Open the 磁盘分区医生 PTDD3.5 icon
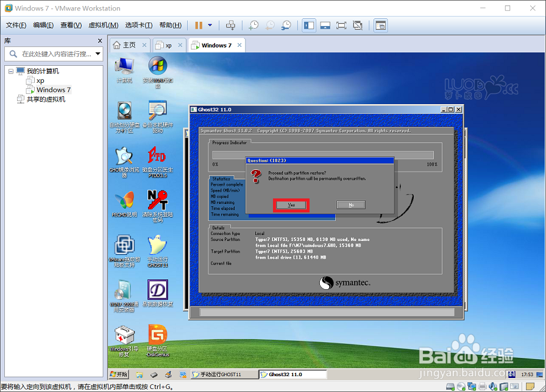546x392 pixels. point(158,162)
